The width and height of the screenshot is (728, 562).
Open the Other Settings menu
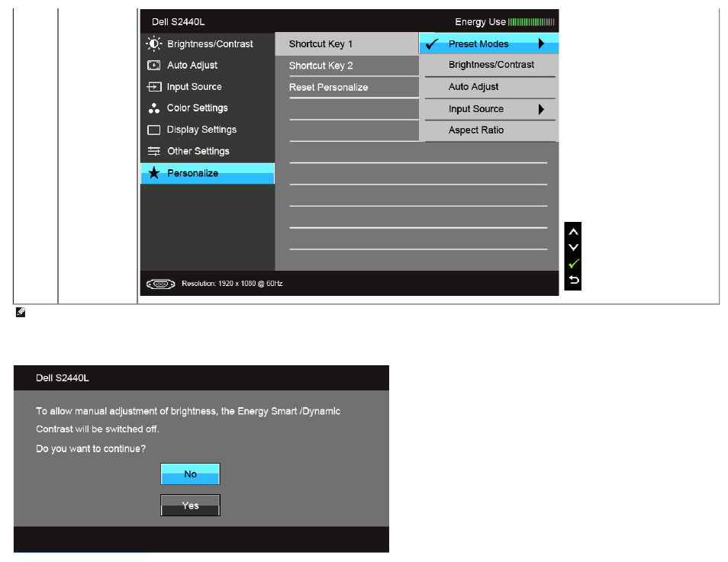click(208, 151)
